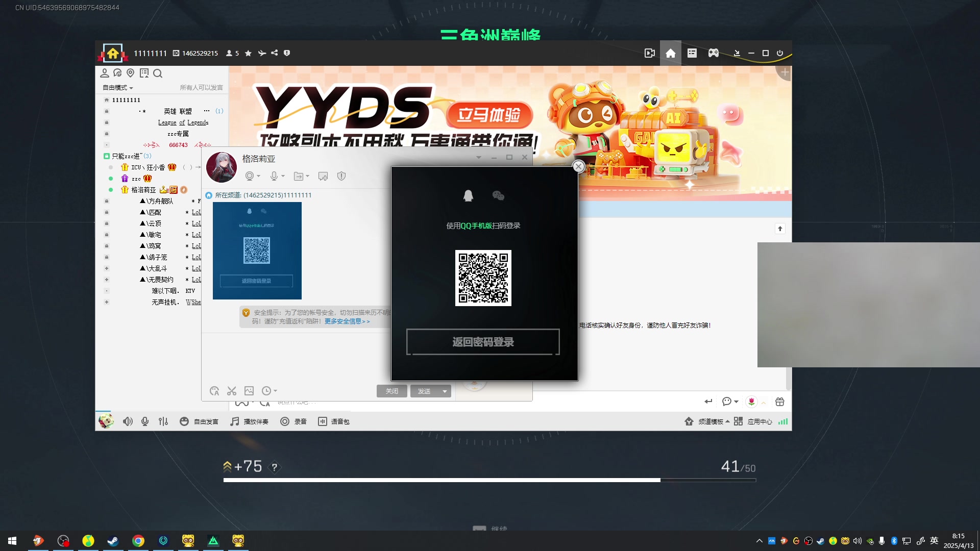This screenshot has width=980, height=551.
Task: Click the report shield icon in chat window
Action: pos(341,176)
